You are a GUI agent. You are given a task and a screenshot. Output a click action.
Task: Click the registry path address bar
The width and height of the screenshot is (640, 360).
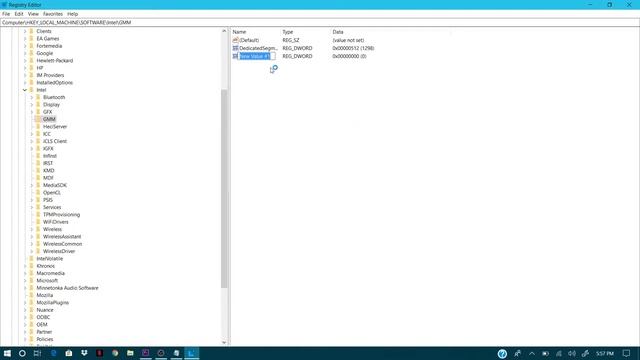(320, 22)
